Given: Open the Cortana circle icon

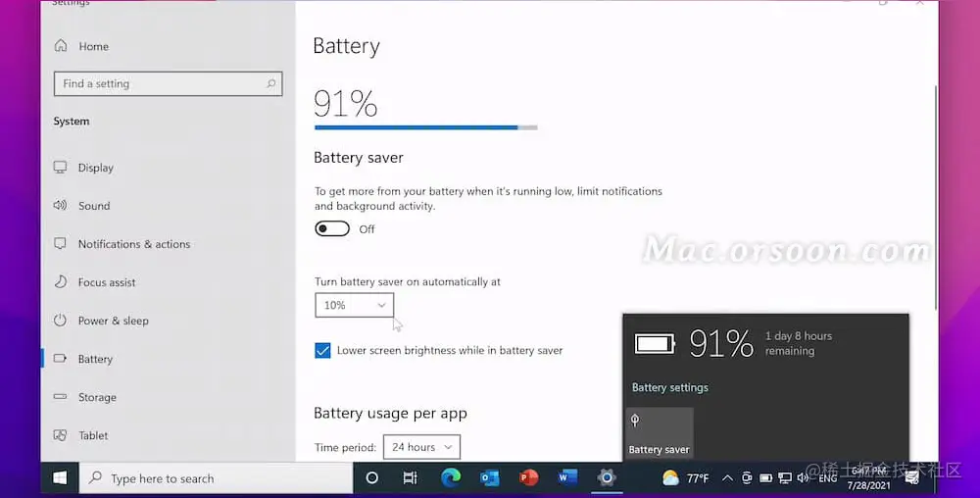Looking at the screenshot, I should point(371,478).
